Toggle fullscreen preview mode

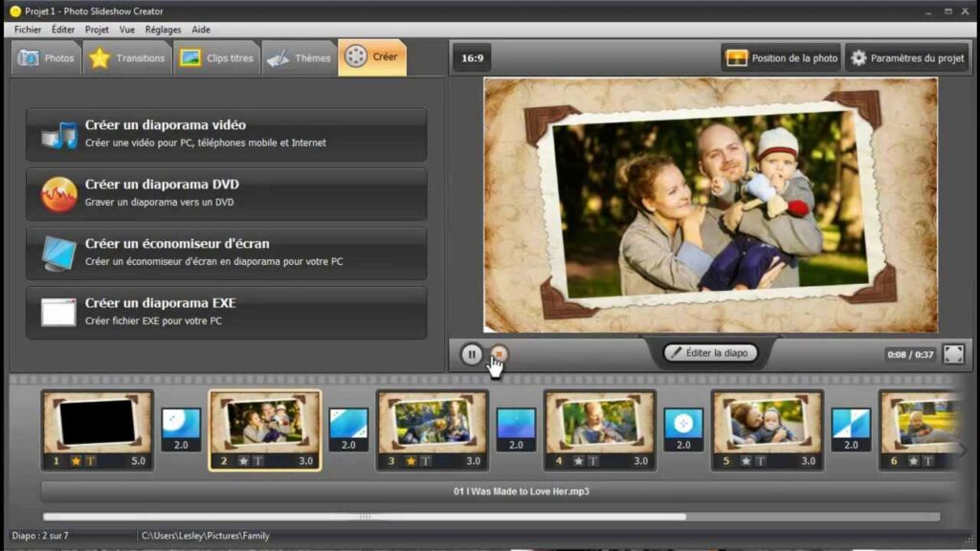coord(953,353)
